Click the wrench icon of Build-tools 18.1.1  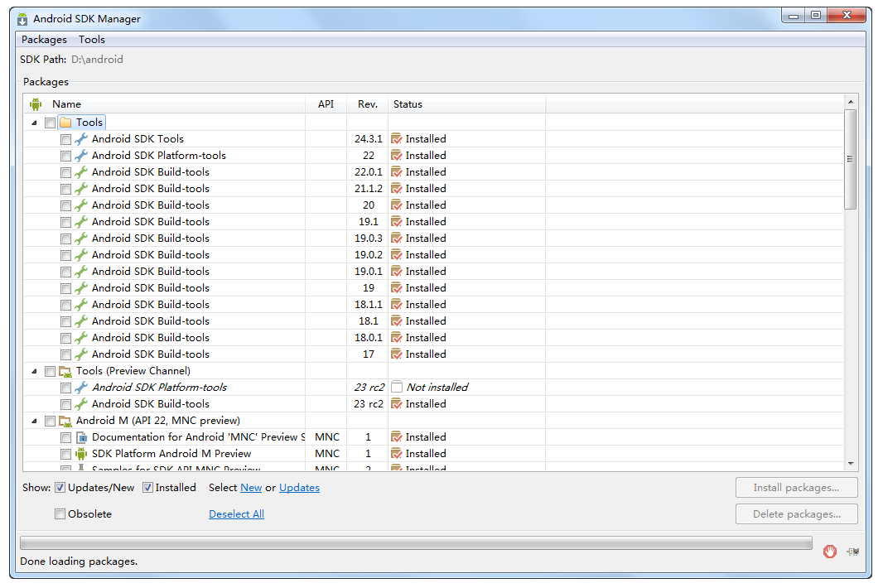[81, 305]
